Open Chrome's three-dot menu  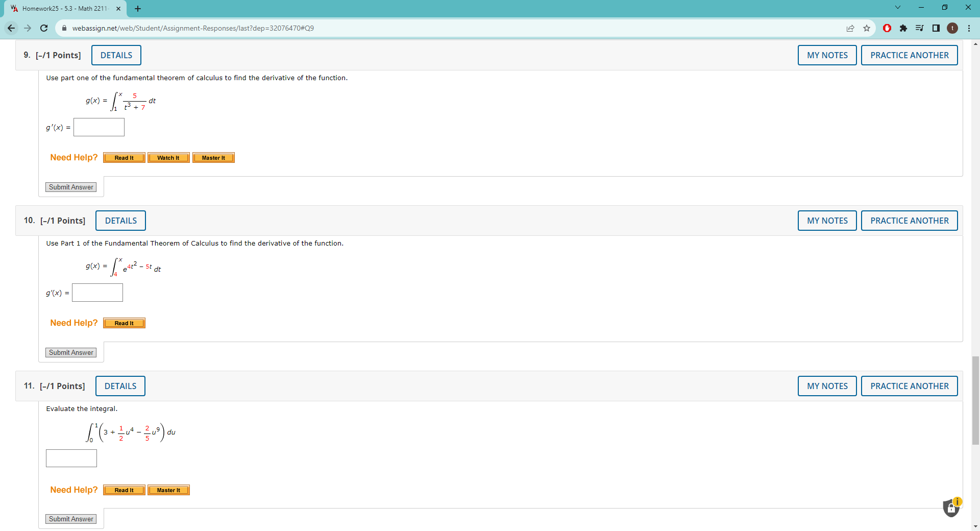coord(969,28)
